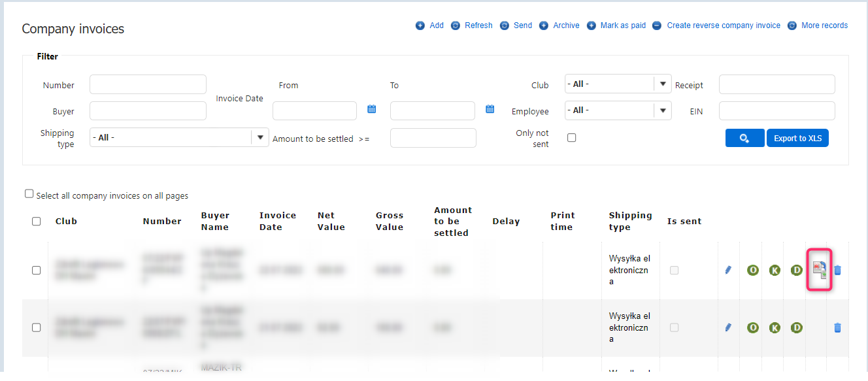This screenshot has width=868, height=381.
Task: Click the green O icon in first row
Action: point(753,270)
